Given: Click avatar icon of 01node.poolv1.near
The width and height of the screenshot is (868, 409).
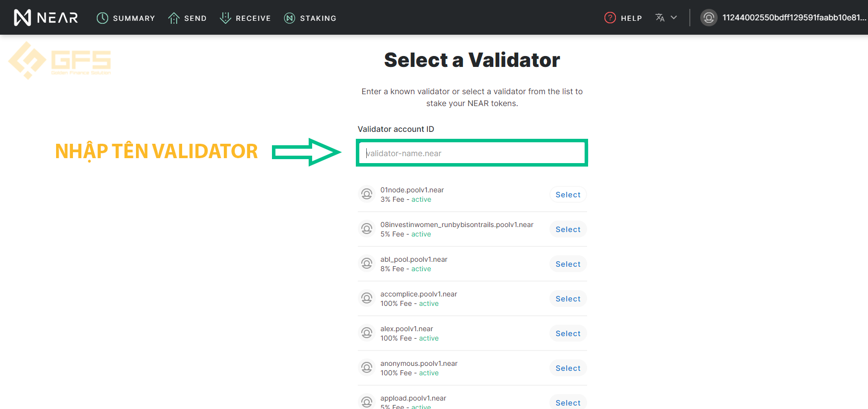Looking at the screenshot, I should [367, 194].
